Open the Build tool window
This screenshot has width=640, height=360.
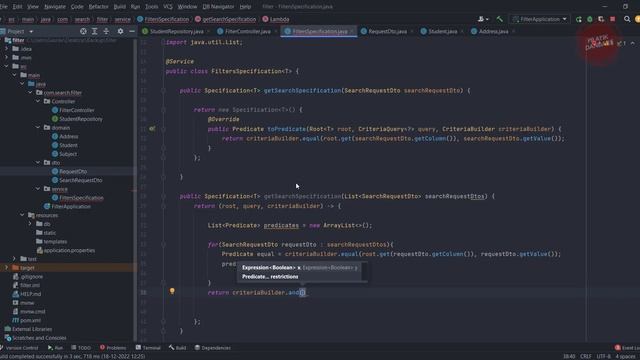pyautogui.click(x=178, y=348)
